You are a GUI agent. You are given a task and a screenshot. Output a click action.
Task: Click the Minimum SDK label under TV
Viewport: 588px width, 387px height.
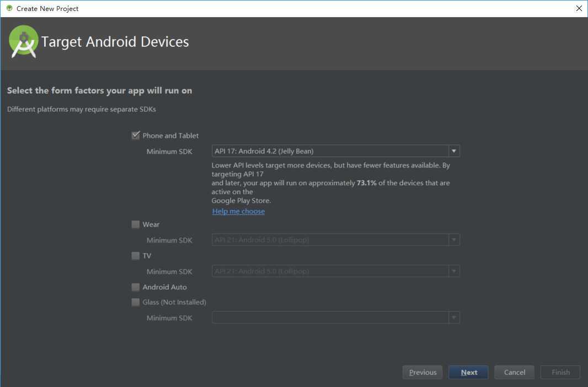(169, 272)
